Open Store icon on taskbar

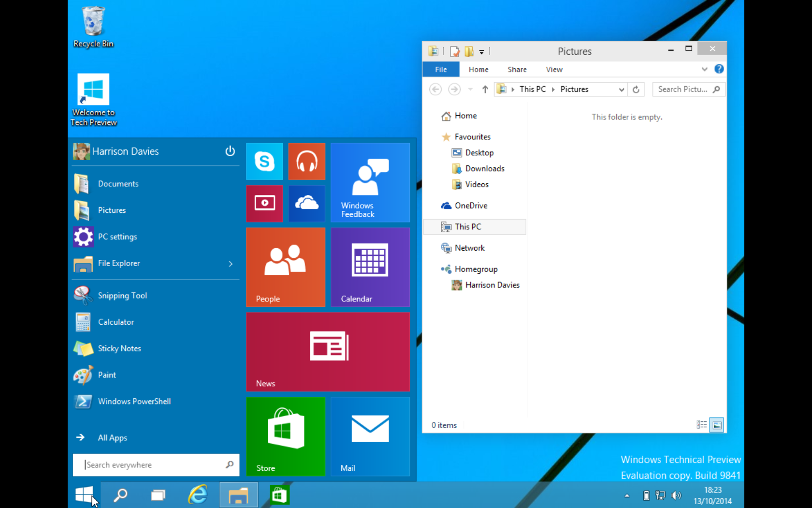click(279, 494)
